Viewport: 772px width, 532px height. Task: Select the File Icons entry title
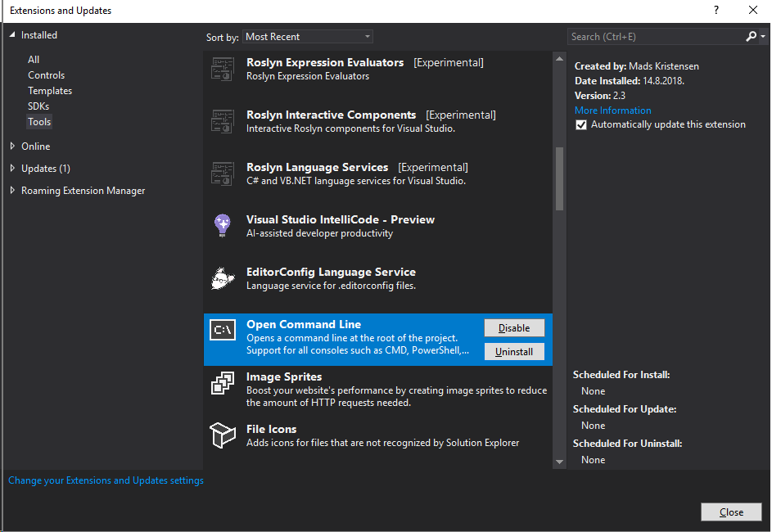point(271,429)
